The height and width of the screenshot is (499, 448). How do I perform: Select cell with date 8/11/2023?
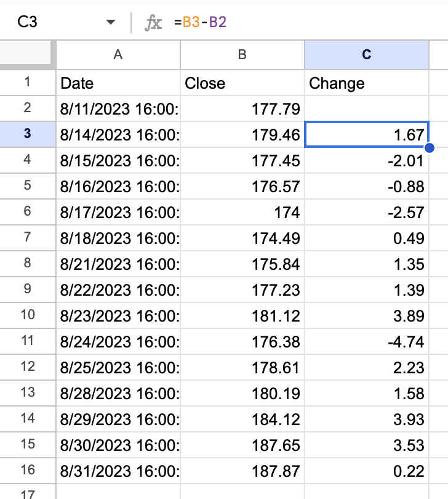118,108
